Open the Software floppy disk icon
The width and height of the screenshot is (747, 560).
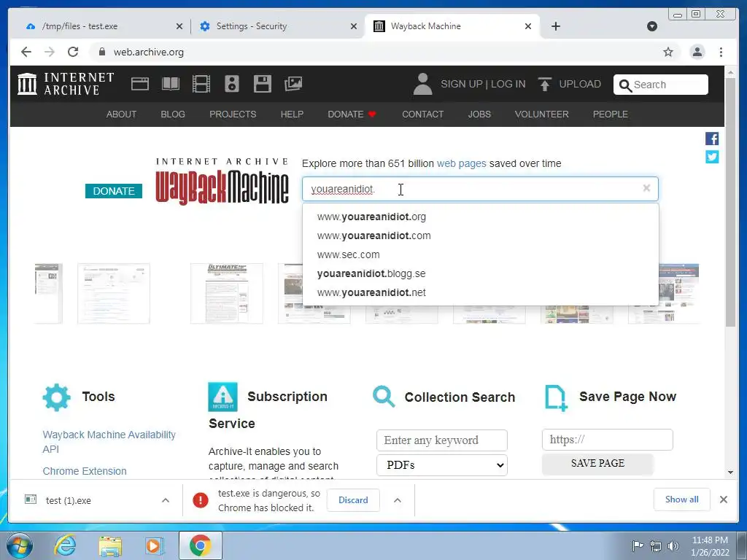[x=263, y=84]
